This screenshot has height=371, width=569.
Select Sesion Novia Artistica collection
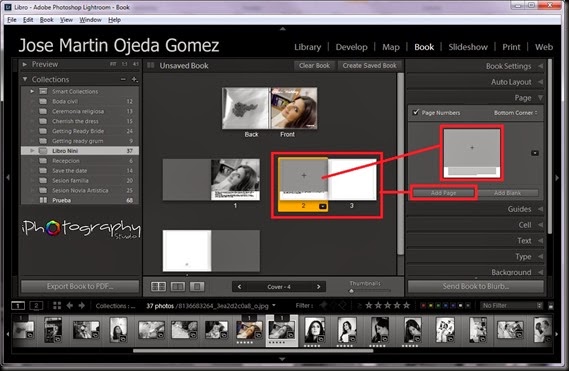(80, 190)
